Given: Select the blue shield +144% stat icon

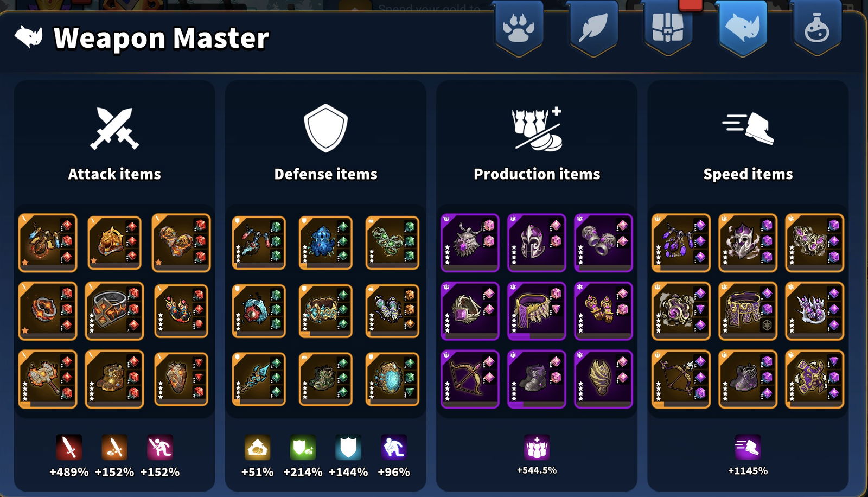Looking at the screenshot, I should pyautogui.click(x=348, y=448).
